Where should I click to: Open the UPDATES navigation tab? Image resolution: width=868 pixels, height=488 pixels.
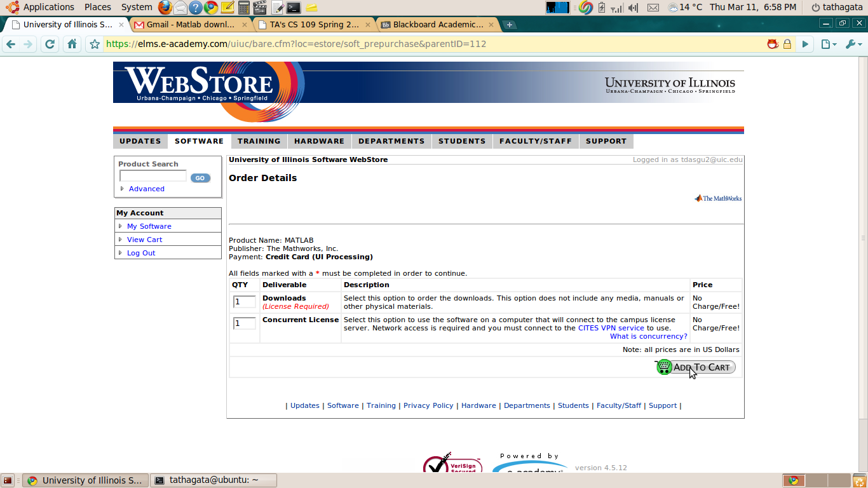[x=140, y=141]
